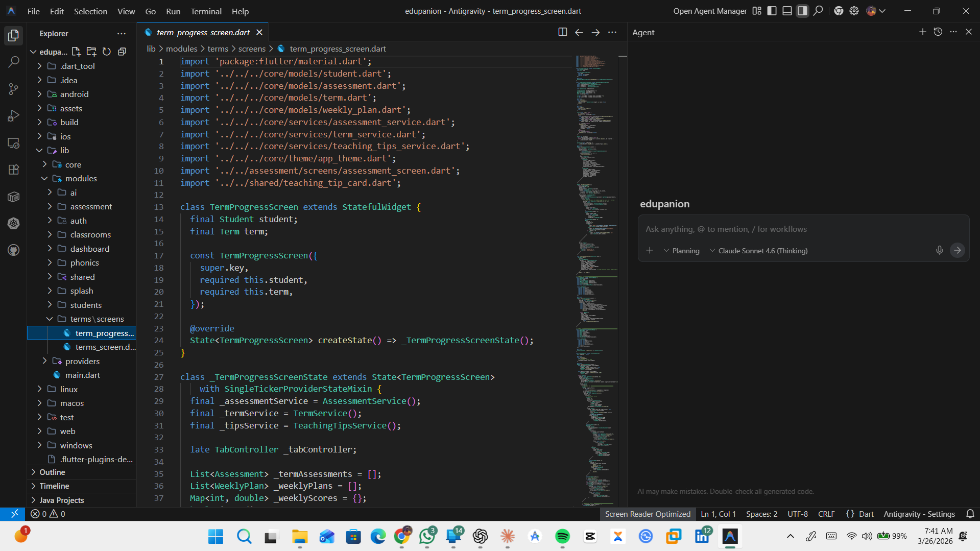Screen dimensions: 980x551
Task: Close the Agent panel
Action: coord(969,32)
